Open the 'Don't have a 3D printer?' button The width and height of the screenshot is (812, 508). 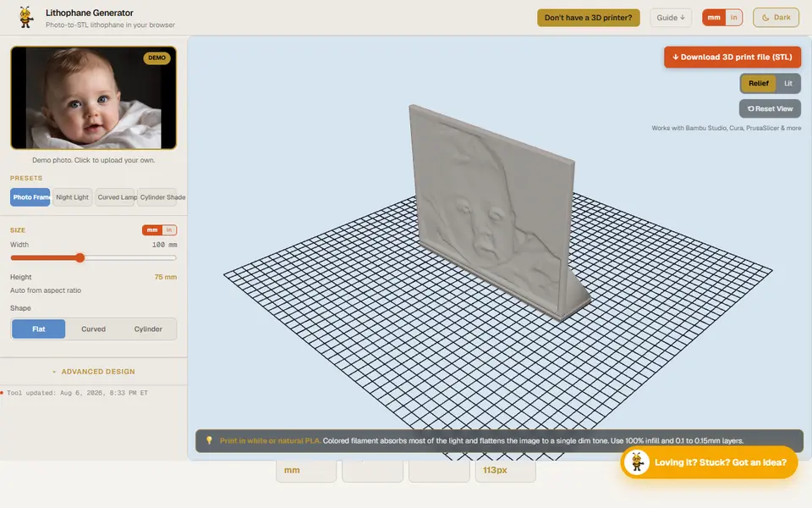[589, 18]
